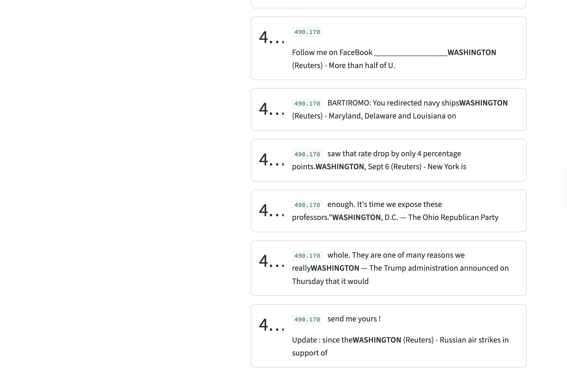Click truncated "4..." number in the percentage points card

click(x=271, y=160)
